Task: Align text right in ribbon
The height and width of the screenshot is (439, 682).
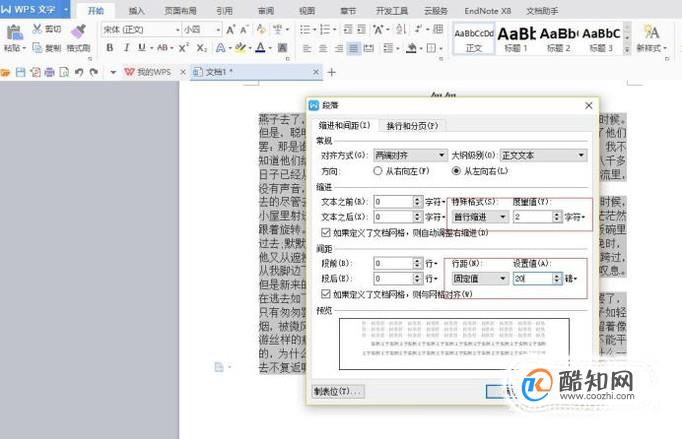Action: pyautogui.click(x=338, y=48)
